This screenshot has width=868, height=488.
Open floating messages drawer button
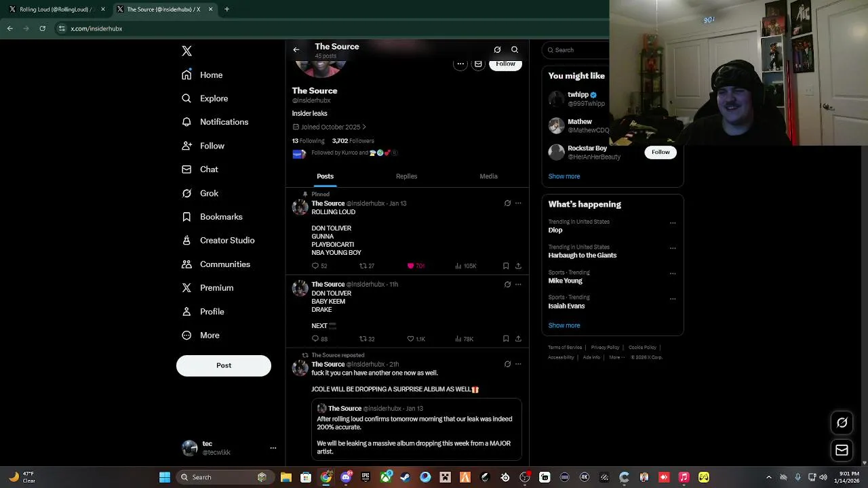point(842,450)
